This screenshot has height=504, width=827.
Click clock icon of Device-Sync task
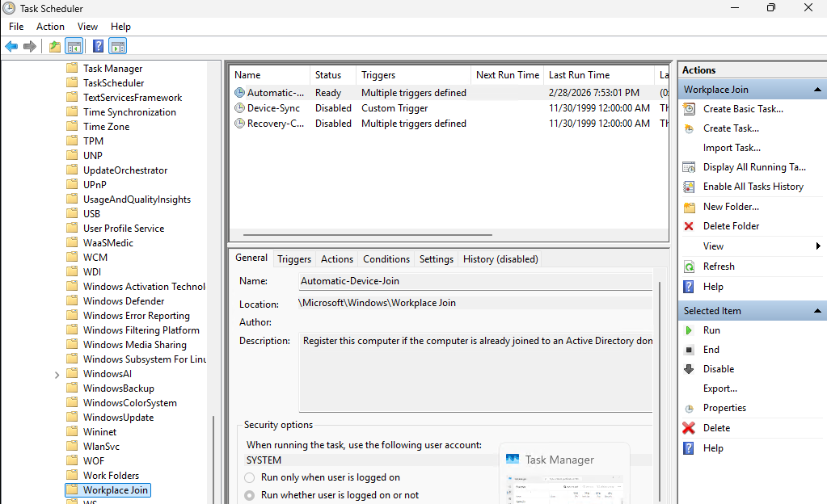[239, 108]
